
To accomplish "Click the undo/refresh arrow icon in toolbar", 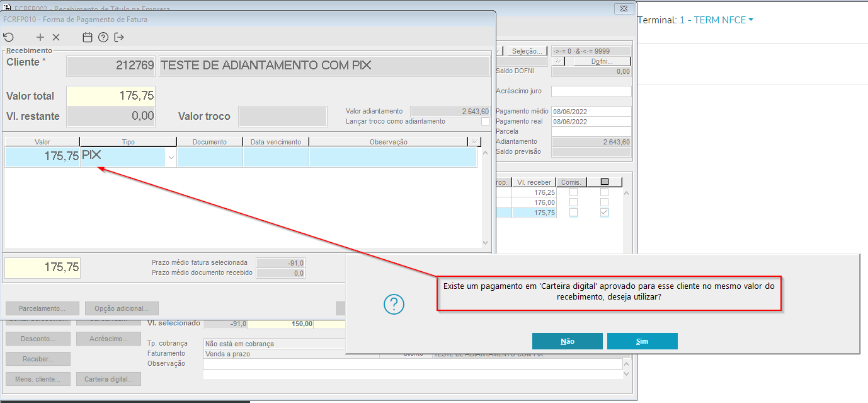I will 8,38.
